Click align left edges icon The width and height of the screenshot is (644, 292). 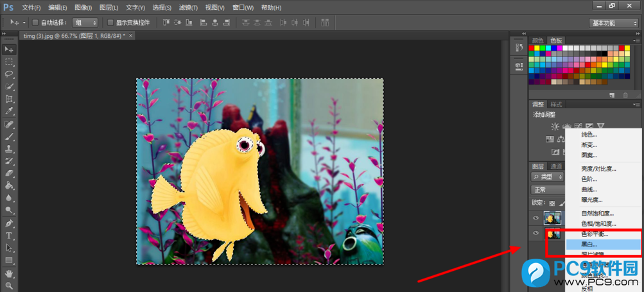[x=204, y=22]
